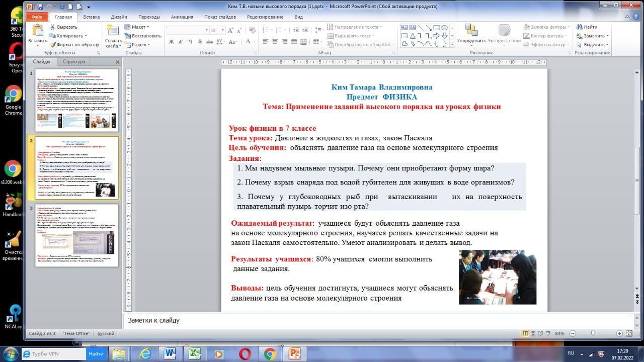Open Opera from the Windows taskbar
This screenshot has width=644, height=362.
click(x=245, y=353)
